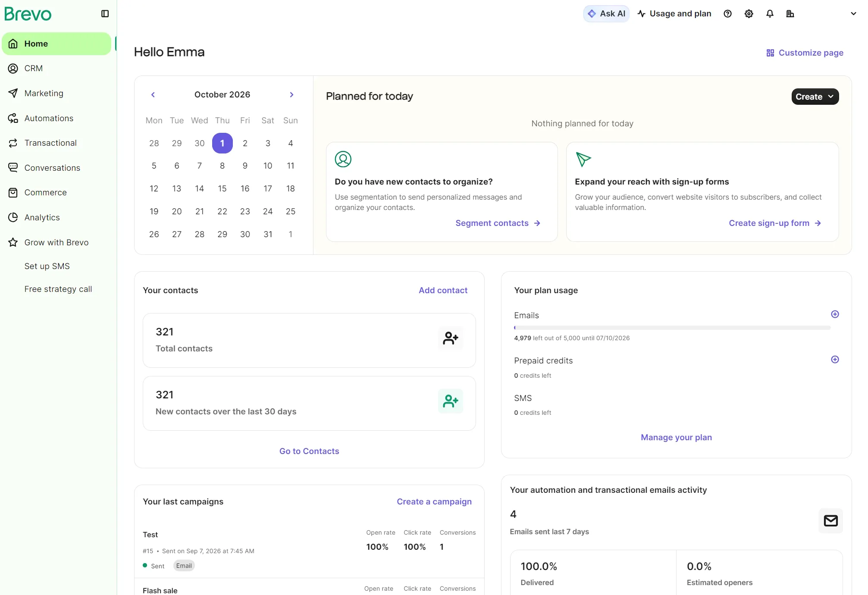The width and height of the screenshot is (868, 595).
Task: Click the Ask AI diamond icon
Action: pos(592,14)
